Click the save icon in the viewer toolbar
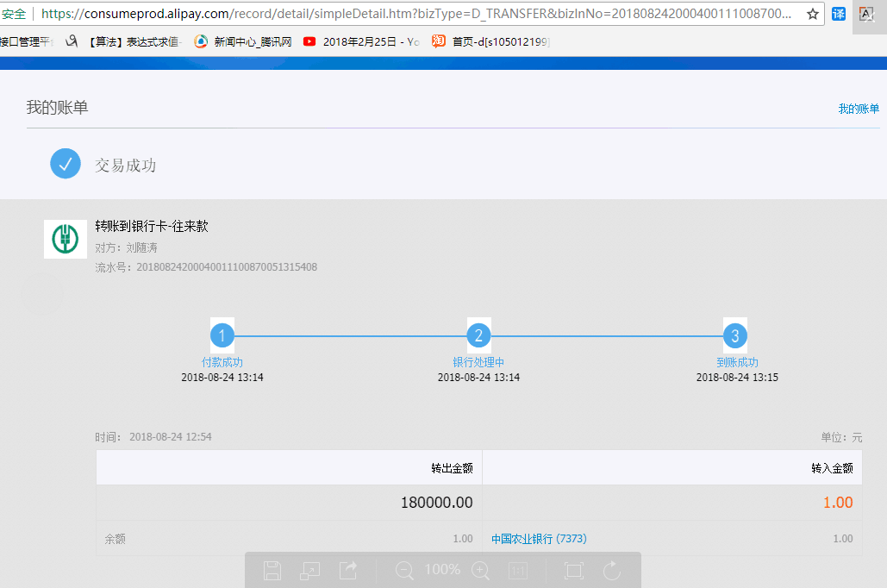The width and height of the screenshot is (887, 588). coord(272,571)
